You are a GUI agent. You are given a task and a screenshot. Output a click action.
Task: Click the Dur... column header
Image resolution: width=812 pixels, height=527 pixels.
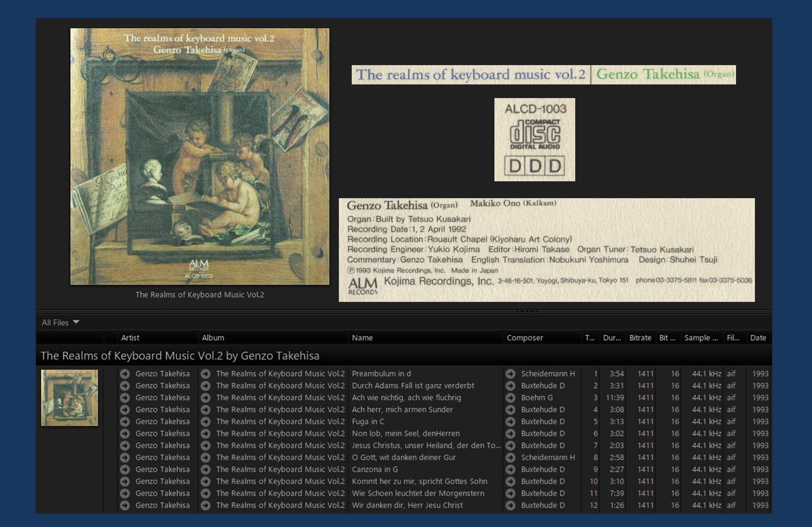click(612, 338)
